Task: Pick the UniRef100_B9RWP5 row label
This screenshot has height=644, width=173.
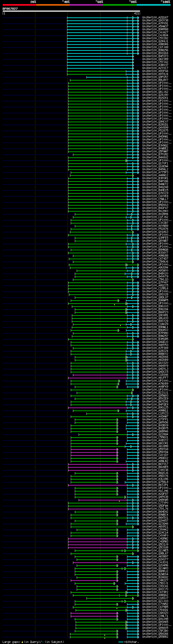Action: click(x=155, y=300)
